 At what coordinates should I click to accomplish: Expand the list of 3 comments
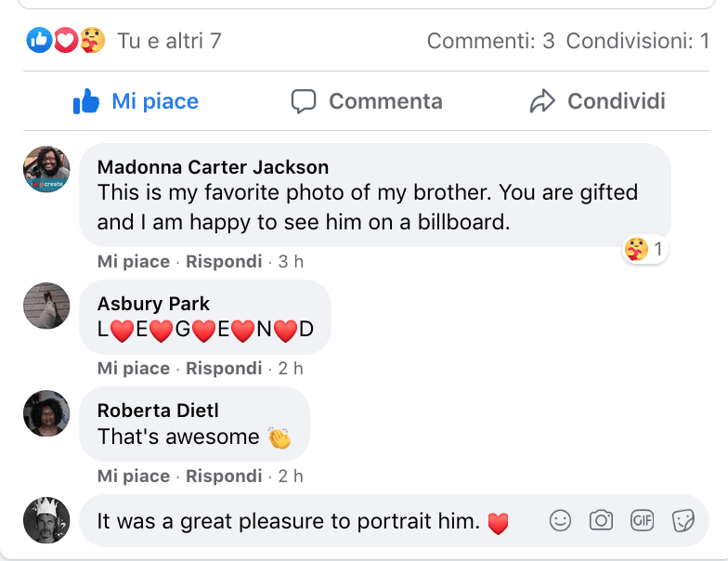pos(490,41)
